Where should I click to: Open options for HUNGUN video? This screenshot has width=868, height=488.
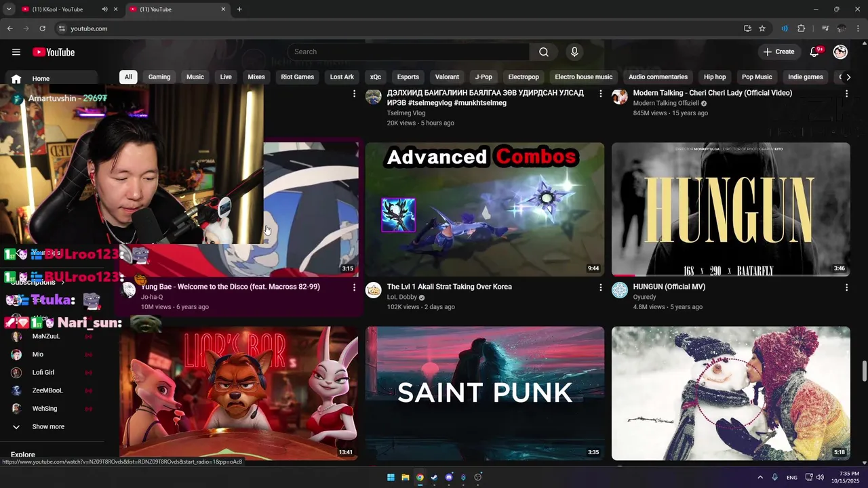[x=846, y=287]
